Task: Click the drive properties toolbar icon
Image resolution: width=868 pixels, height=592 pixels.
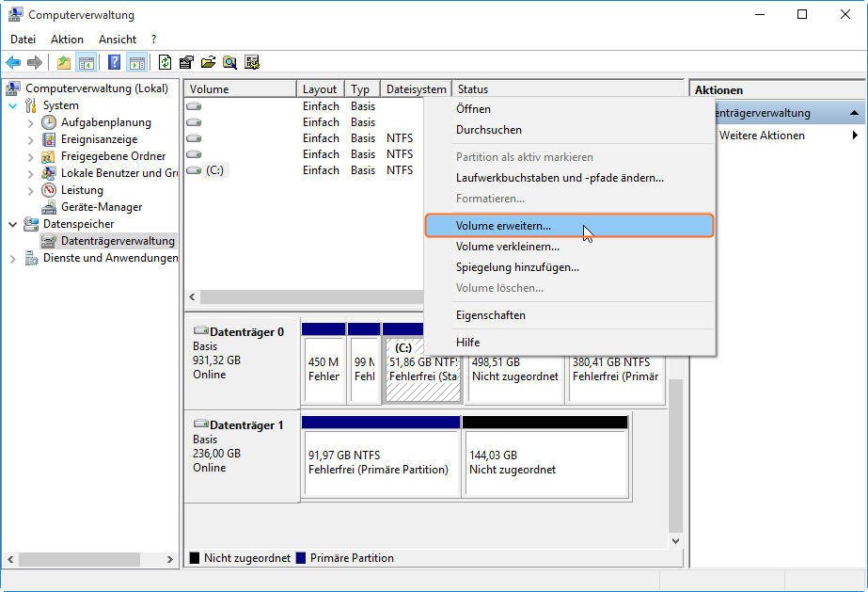Action: click(x=186, y=62)
